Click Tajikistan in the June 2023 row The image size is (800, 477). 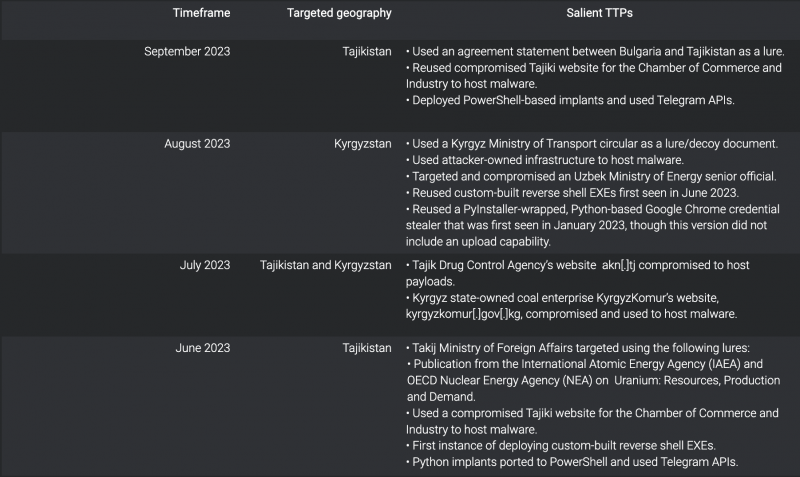[x=366, y=348]
